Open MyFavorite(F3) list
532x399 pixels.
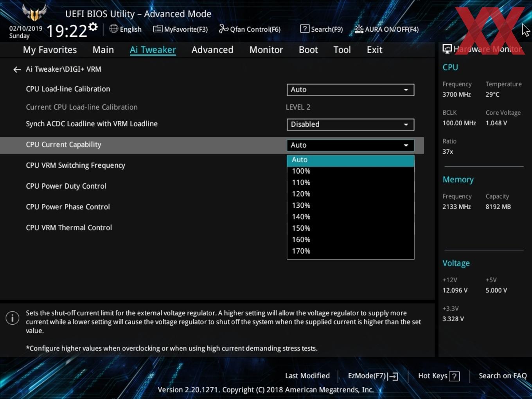tap(180, 29)
